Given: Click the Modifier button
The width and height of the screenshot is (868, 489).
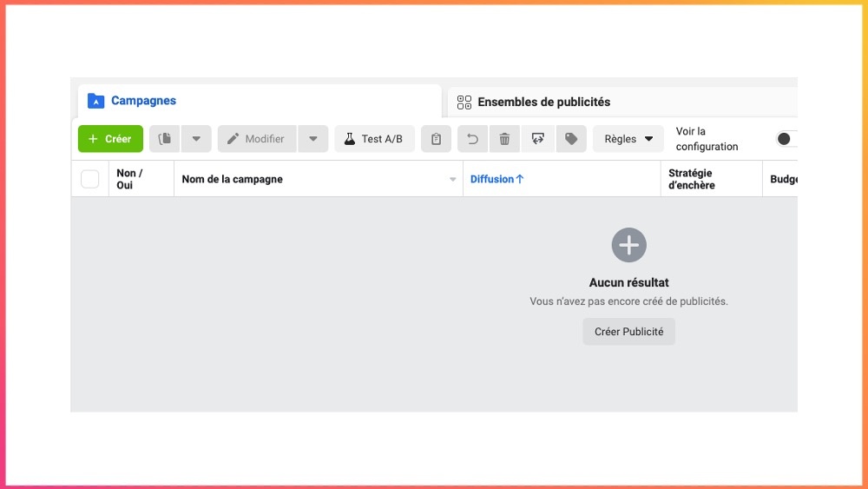Looking at the screenshot, I should 257,138.
